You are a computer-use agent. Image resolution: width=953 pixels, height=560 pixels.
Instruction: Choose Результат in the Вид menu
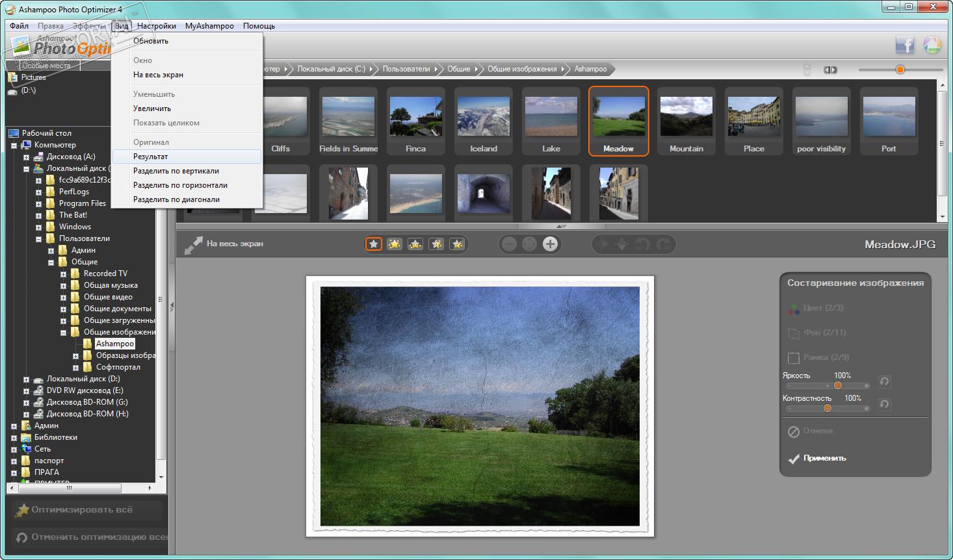coord(187,157)
